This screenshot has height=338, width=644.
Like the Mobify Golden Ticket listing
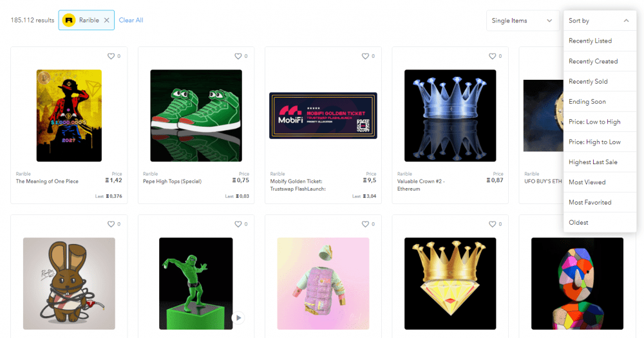click(365, 56)
